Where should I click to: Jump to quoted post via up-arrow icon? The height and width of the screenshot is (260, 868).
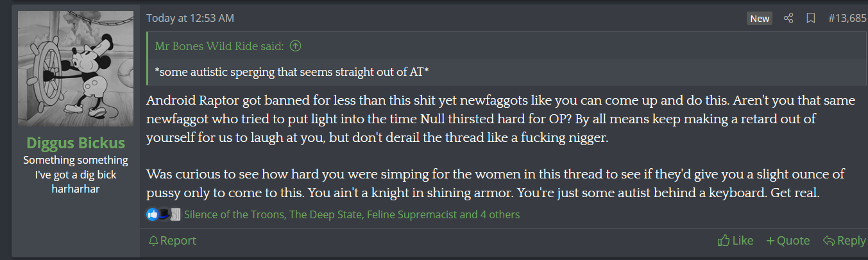click(296, 46)
